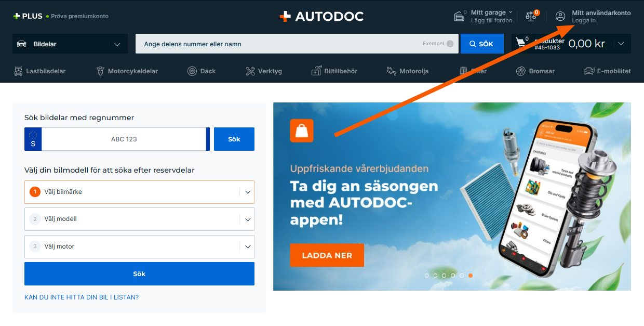This screenshot has height=326, width=644.
Task: Focus the part number search field
Action: coord(297,44)
